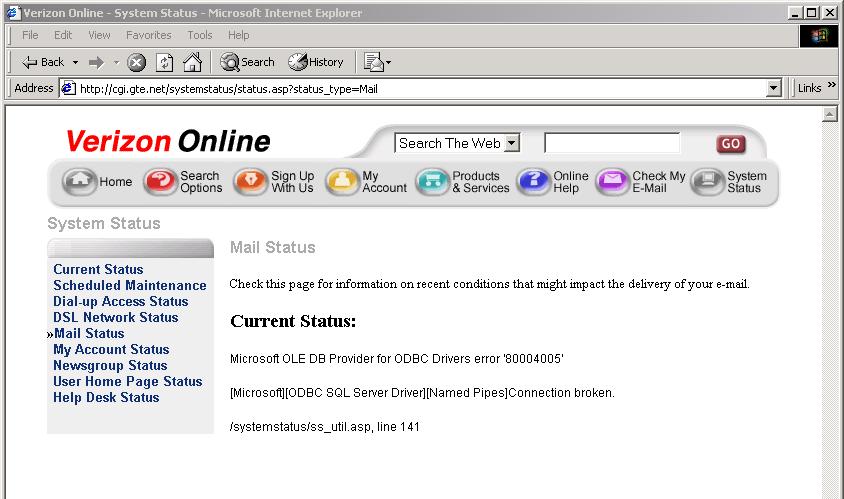Open the Edit menu
Screen dimensions: 844x499
(63, 36)
